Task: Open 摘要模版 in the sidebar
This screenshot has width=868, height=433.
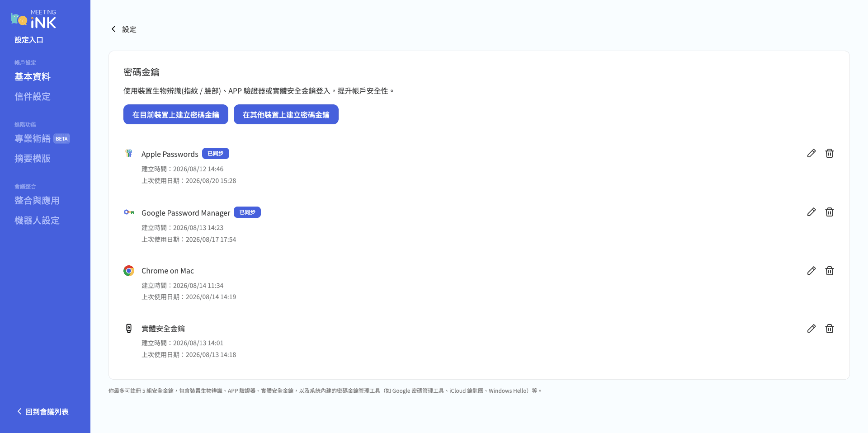Action: [x=33, y=159]
